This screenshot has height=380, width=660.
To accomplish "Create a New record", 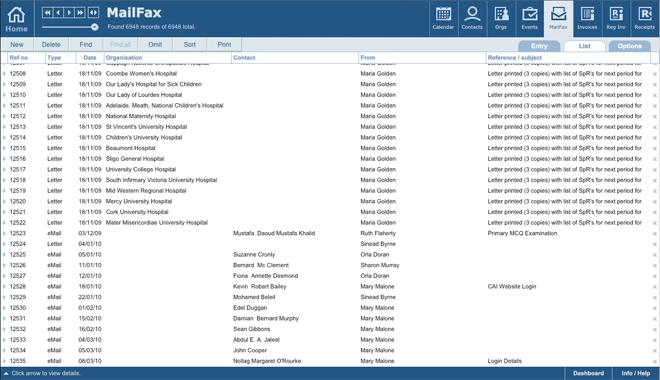I will pyautogui.click(x=17, y=45).
